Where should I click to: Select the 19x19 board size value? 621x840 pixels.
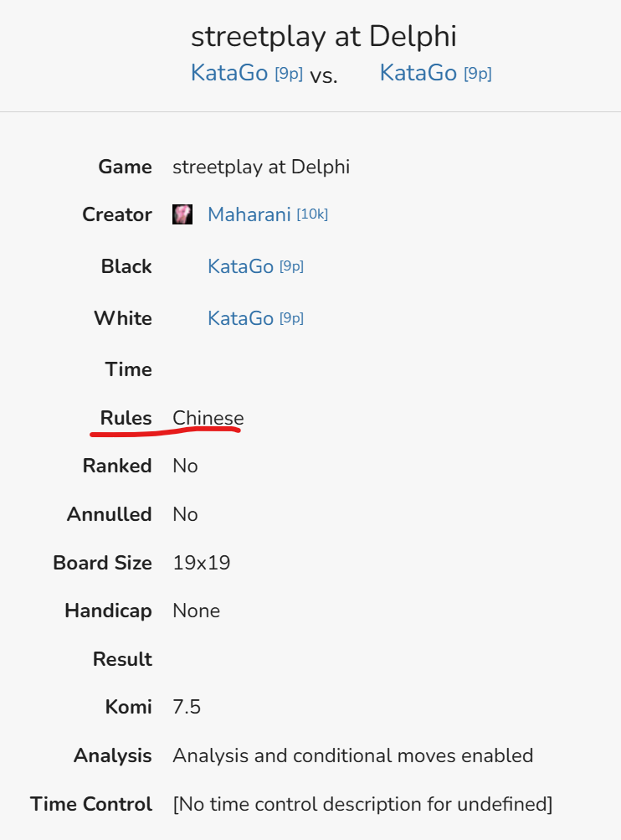[202, 563]
